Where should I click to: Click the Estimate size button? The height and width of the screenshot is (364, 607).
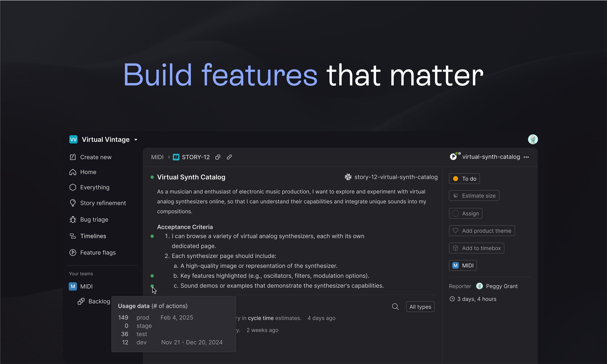(x=474, y=195)
